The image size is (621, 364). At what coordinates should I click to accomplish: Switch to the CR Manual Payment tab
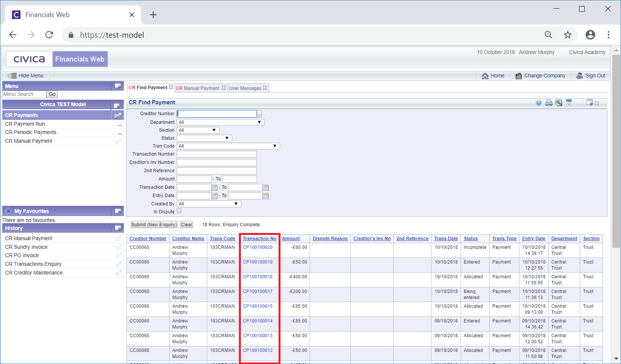coord(197,88)
